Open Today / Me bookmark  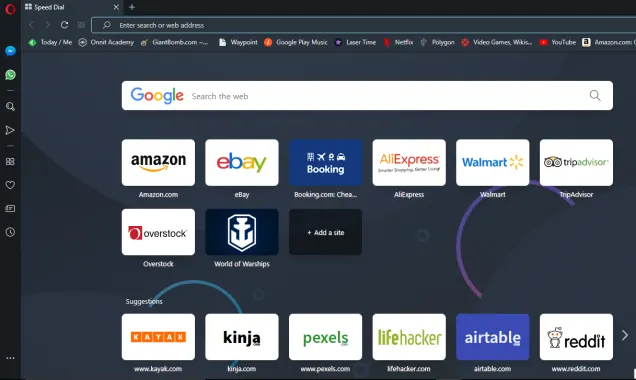coord(50,42)
